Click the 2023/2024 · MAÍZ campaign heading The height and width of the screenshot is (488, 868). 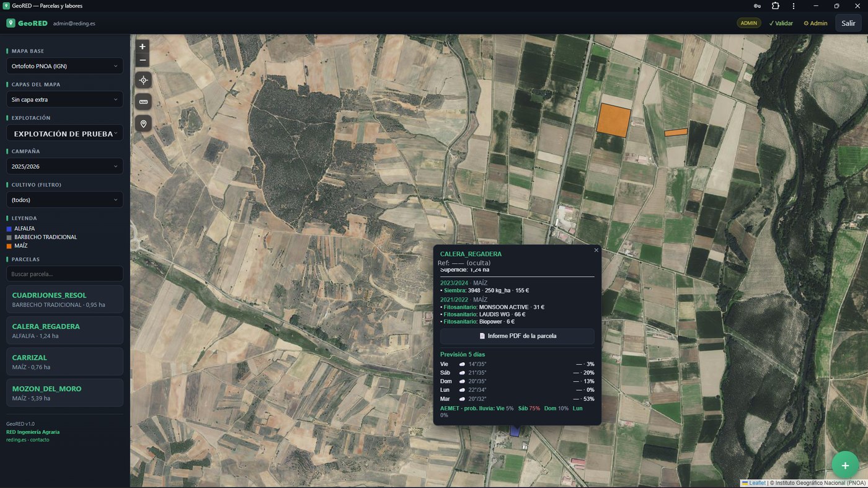464,283
